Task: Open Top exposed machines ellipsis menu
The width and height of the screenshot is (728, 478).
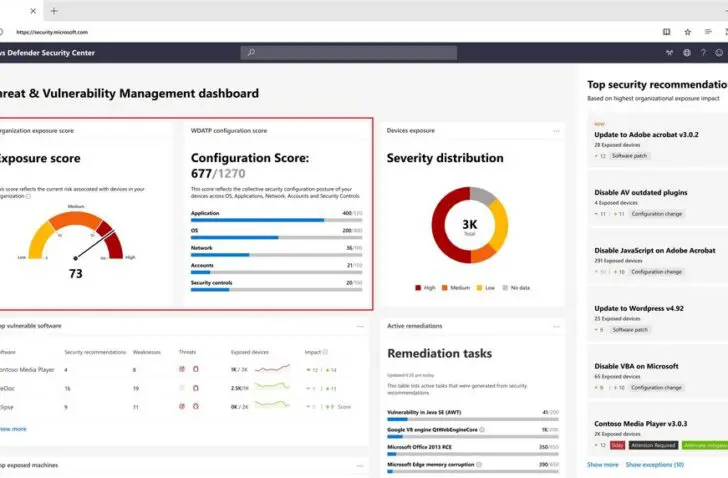Action: (360, 465)
